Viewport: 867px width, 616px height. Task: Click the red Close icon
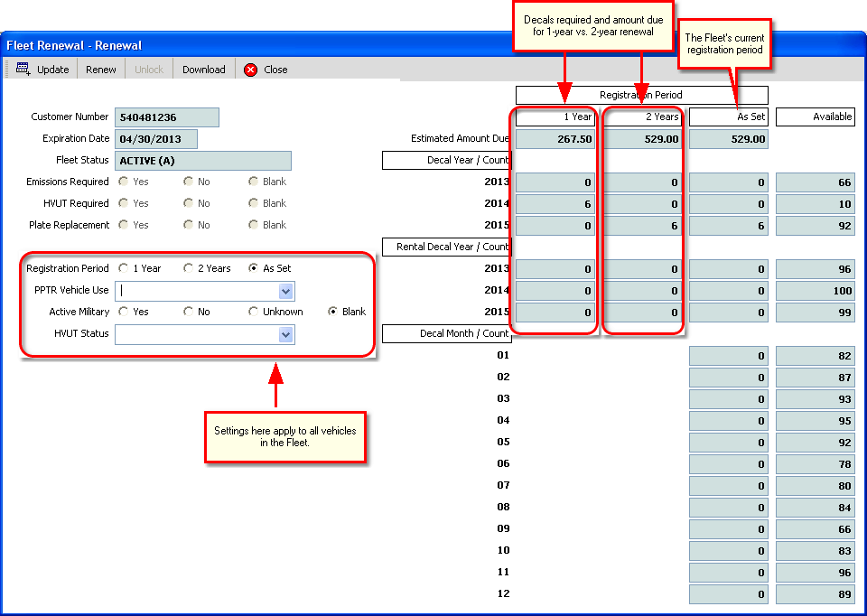click(x=251, y=70)
